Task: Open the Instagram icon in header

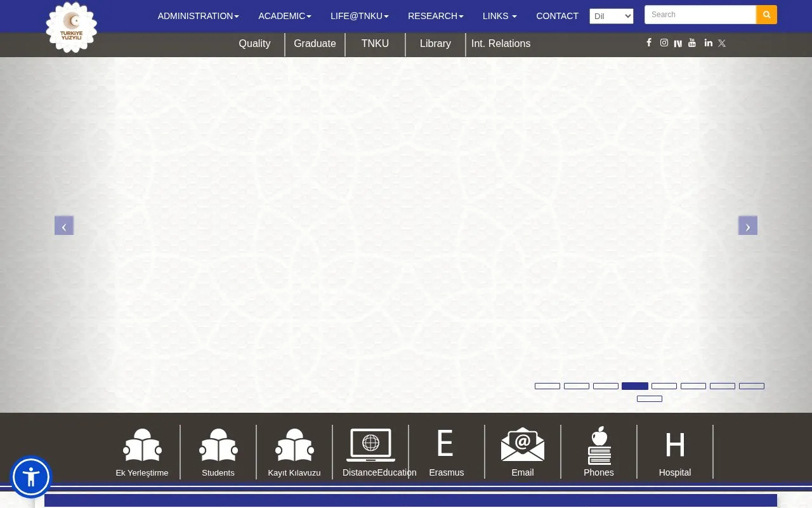Action: pos(664,43)
